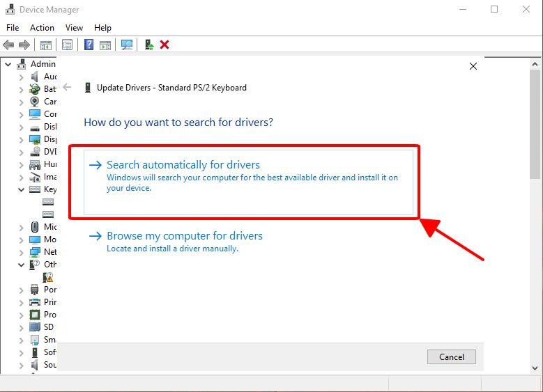Click the red X uninstall device icon
Screen dimensions: 543x392
pos(165,45)
